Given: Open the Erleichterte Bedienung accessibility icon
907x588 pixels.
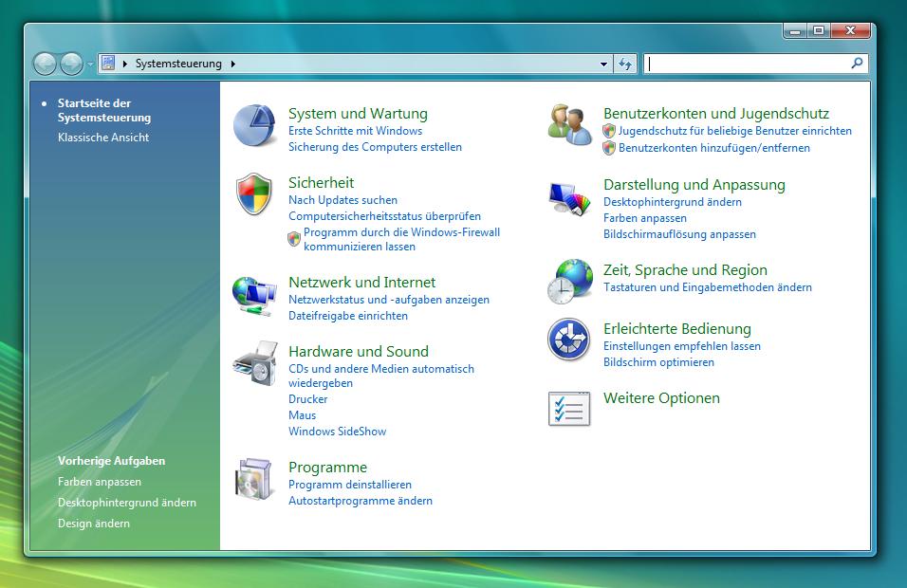Looking at the screenshot, I should (569, 340).
